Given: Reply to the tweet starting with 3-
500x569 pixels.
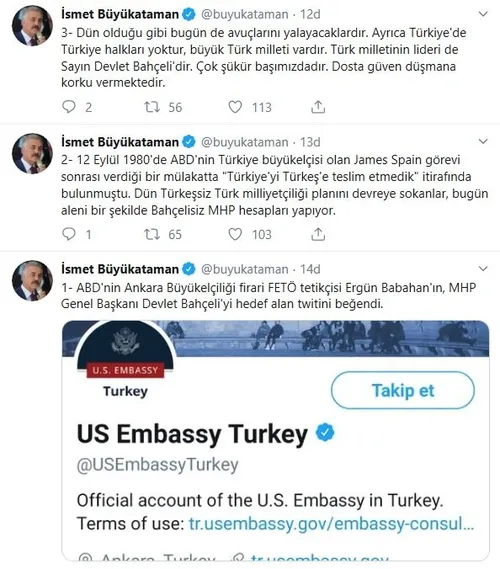Looking at the screenshot, I should [69, 107].
